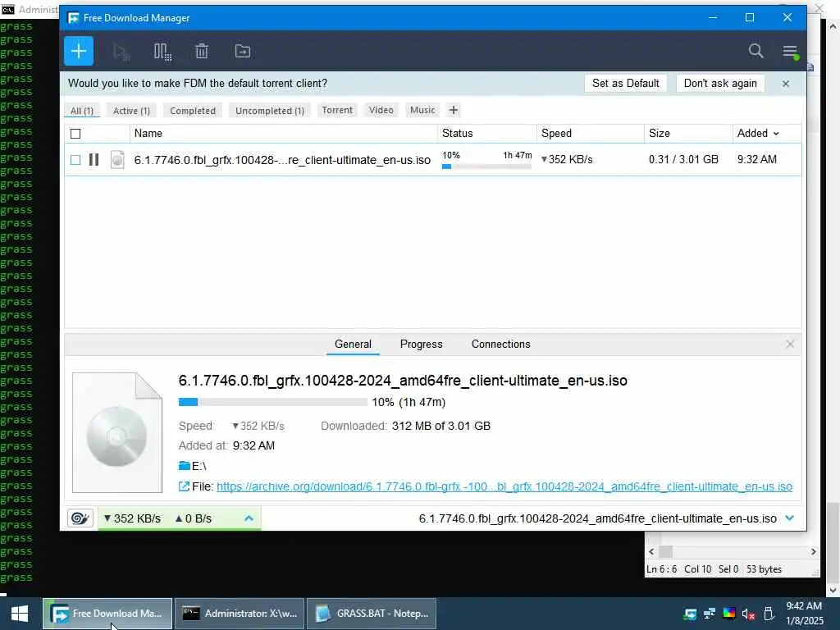840x630 pixels.
Task: Tick the select-all checkbox in header
Action: (75, 134)
